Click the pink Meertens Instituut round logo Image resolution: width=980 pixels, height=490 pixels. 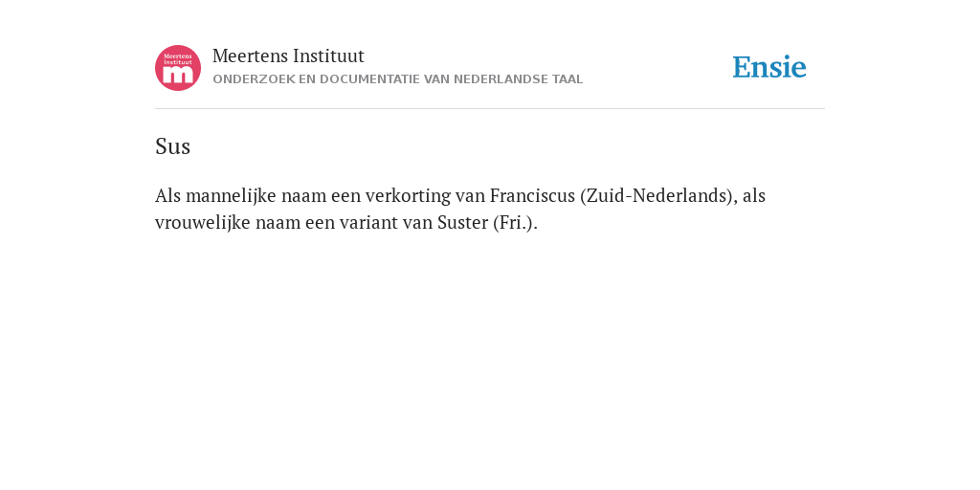click(178, 68)
